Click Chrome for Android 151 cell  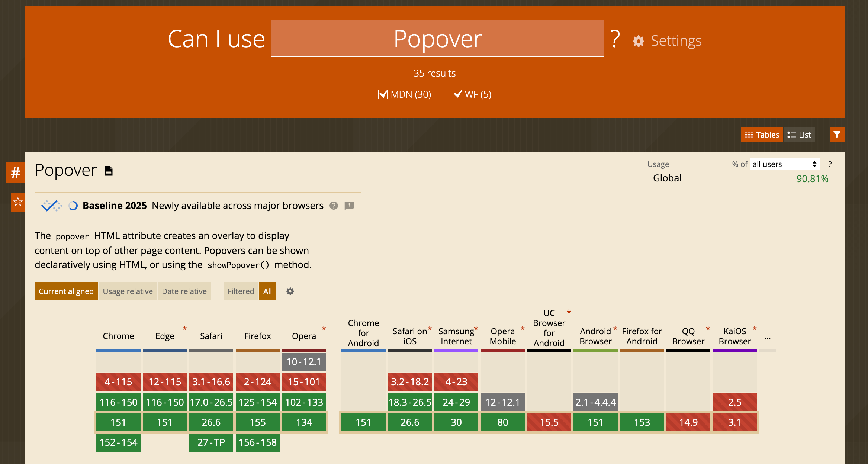(363, 422)
